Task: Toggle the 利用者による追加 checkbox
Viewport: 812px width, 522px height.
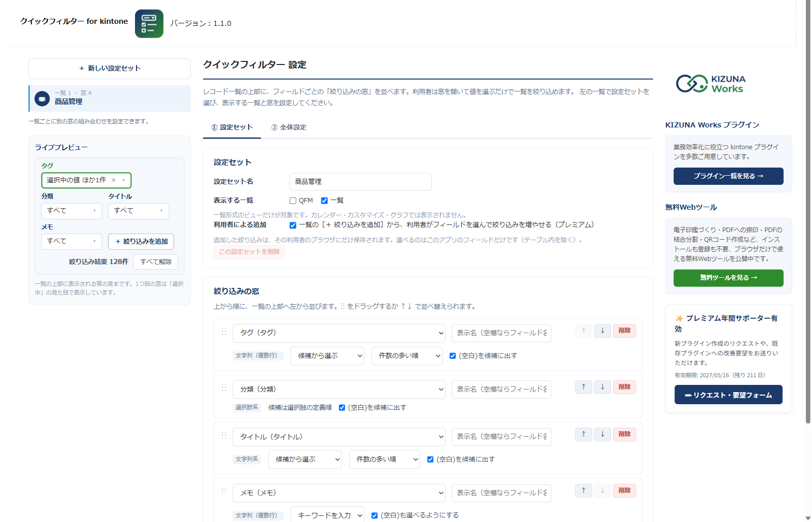Action: click(293, 225)
